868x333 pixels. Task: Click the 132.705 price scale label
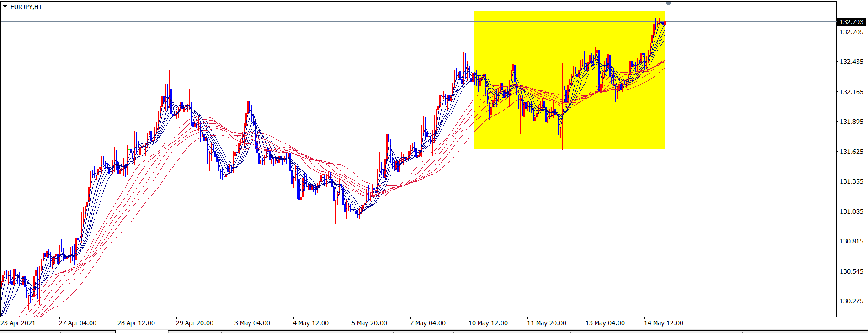coord(851,32)
